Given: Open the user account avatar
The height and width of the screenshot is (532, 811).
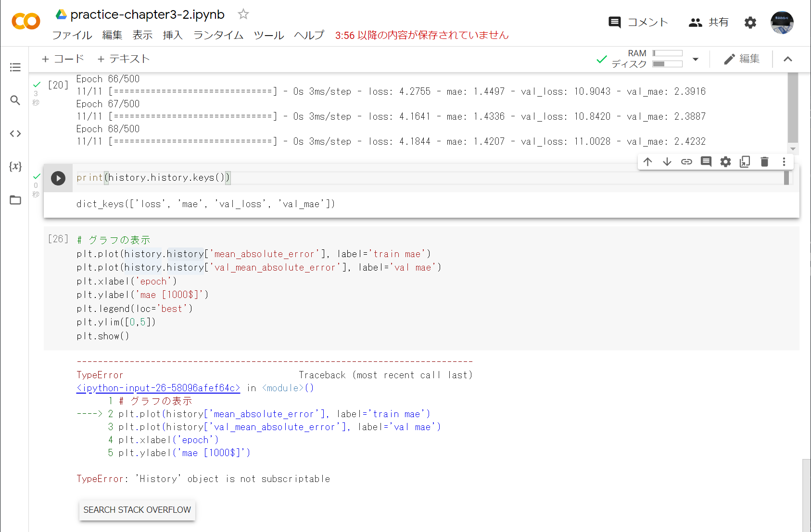Looking at the screenshot, I should [782, 22].
